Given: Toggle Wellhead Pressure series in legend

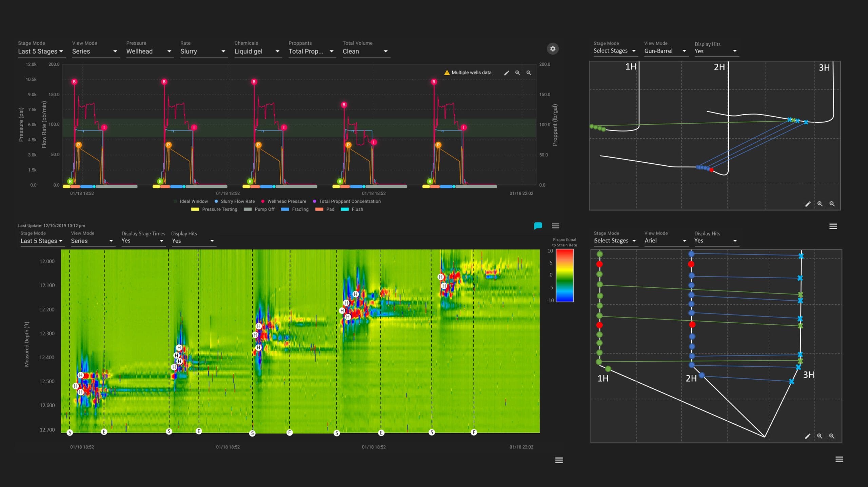Looking at the screenshot, I should point(286,201).
